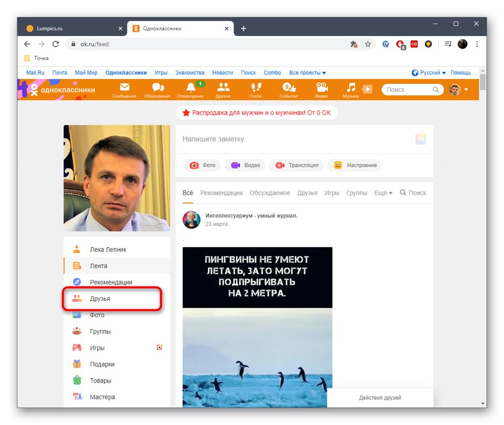Click the Видео button under note field
Viewport: 504px width, 425px height.
pyautogui.click(x=246, y=165)
